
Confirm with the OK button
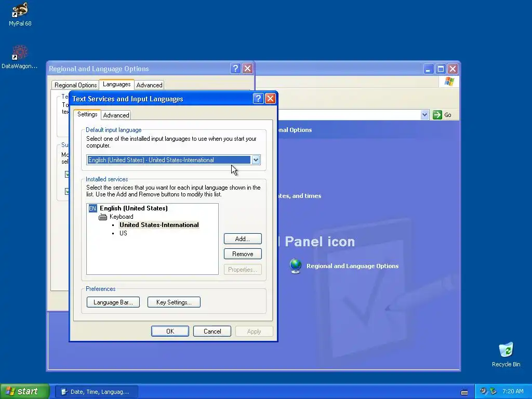[170, 331]
